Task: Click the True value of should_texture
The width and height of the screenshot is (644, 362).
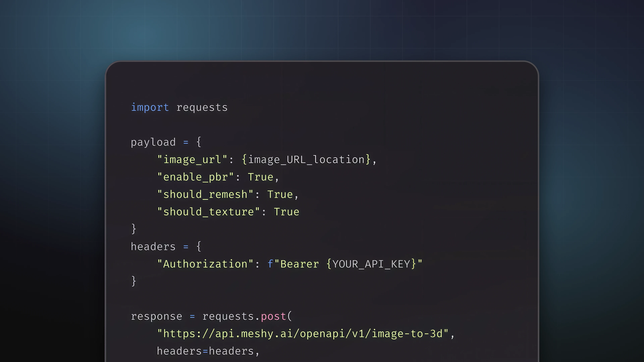Action: click(286, 212)
